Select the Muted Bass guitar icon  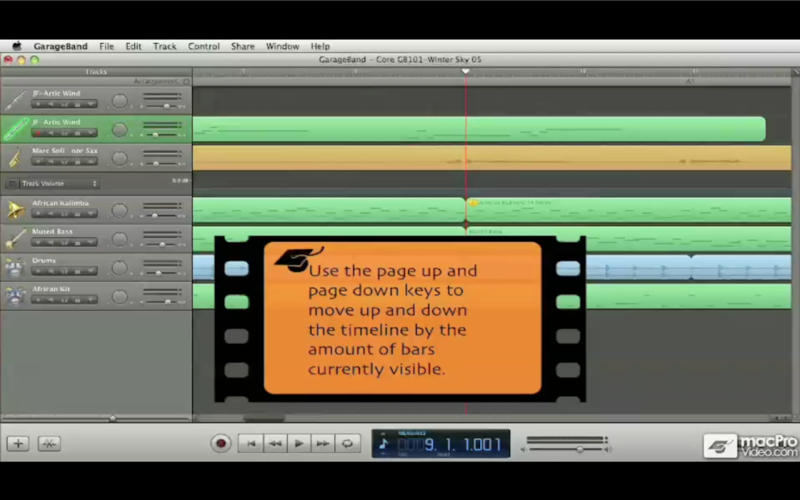[15, 239]
